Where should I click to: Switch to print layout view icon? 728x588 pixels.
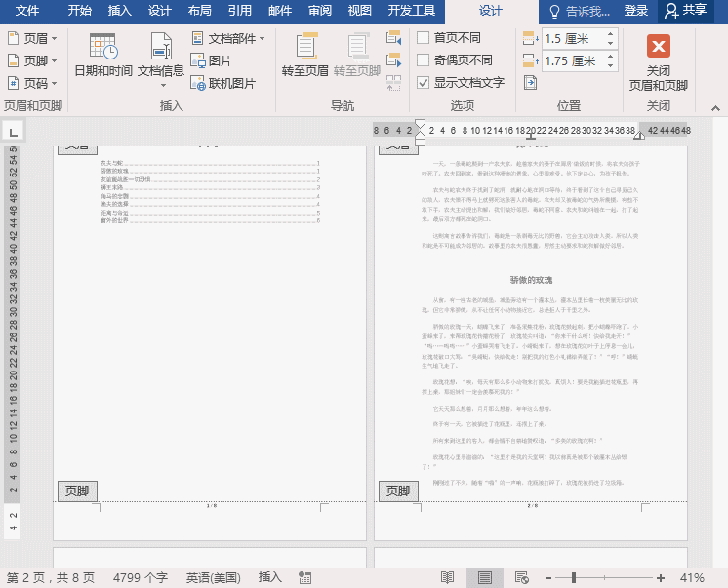[485, 578]
